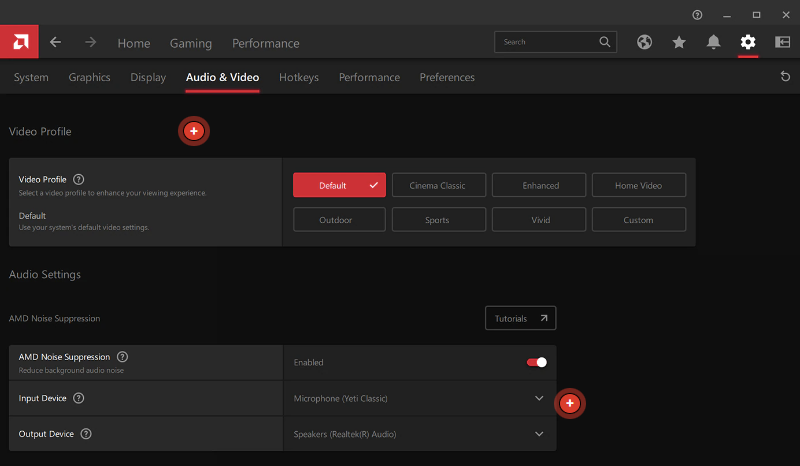Image resolution: width=800 pixels, height=466 pixels.
Task: Open the Home menu
Action: click(134, 43)
